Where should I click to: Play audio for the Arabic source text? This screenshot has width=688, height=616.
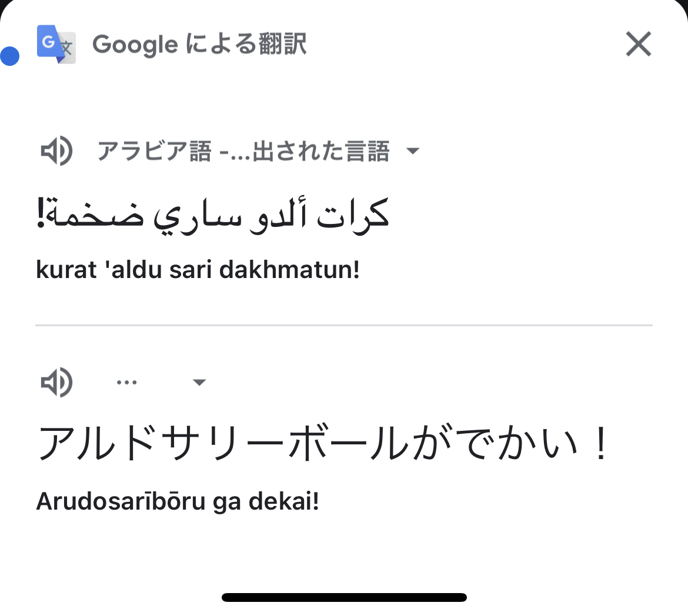[56, 151]
